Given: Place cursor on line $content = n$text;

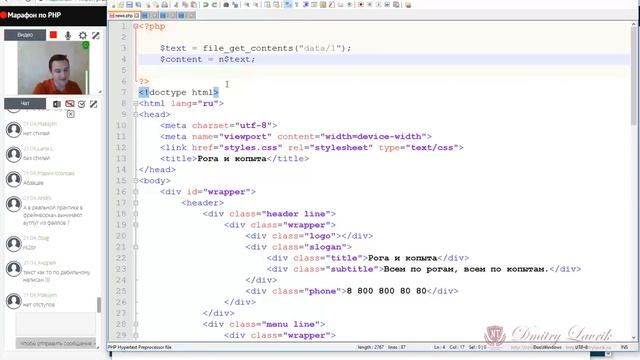Looking at the screenshot, I should pyautogui.click(x=207, y=60).
